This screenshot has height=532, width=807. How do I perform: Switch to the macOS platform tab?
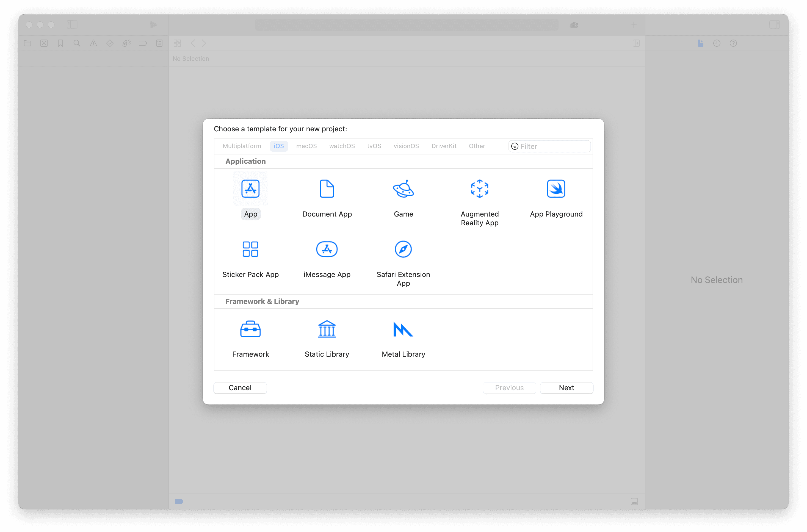coord(306,146)
